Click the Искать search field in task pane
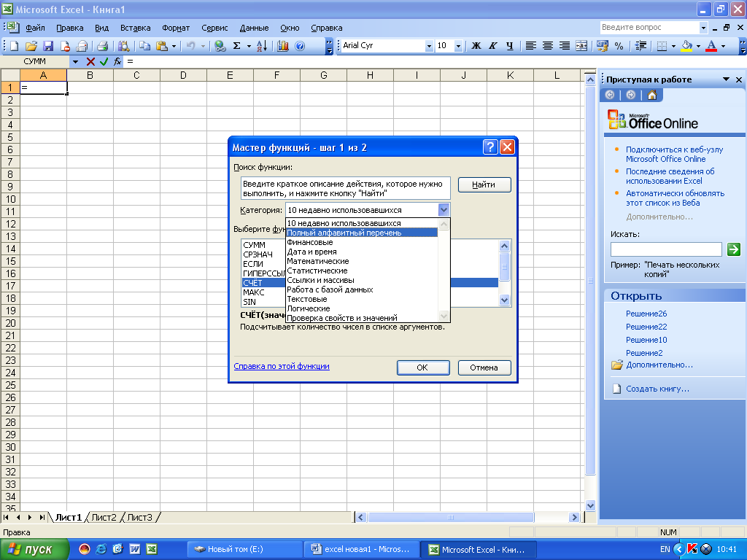This screenshot has width=747, height=560. click(666, 249)
